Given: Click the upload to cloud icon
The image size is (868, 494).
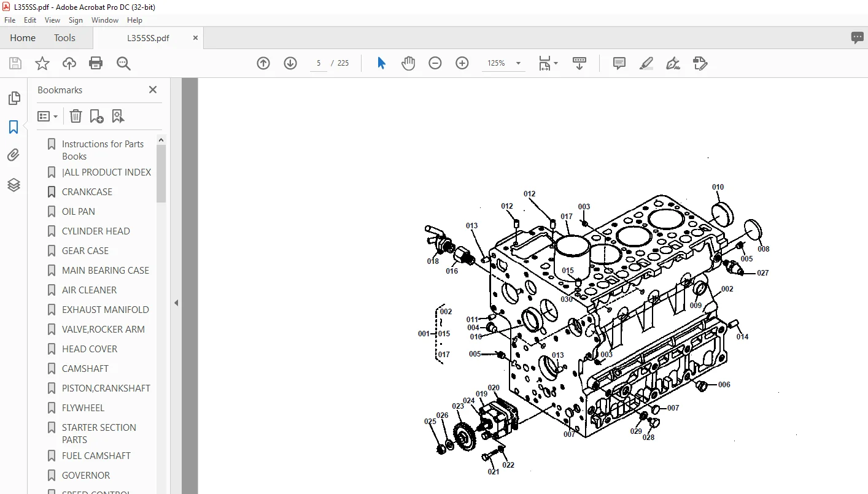Looking at the screenshot, I should pyautogui.click(x=69, y=63).
